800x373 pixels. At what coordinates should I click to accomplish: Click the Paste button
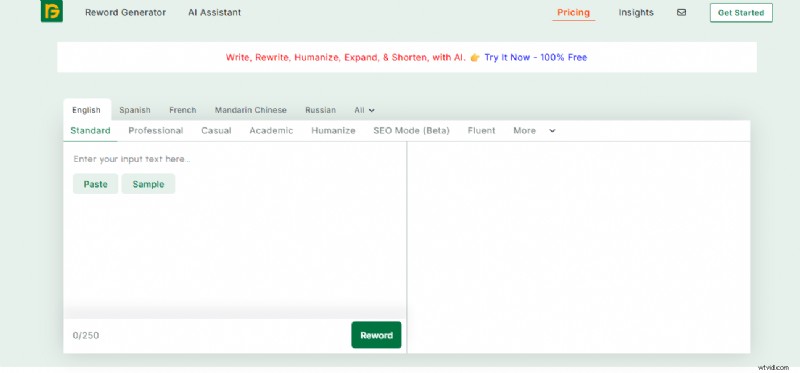click(95, 184)
